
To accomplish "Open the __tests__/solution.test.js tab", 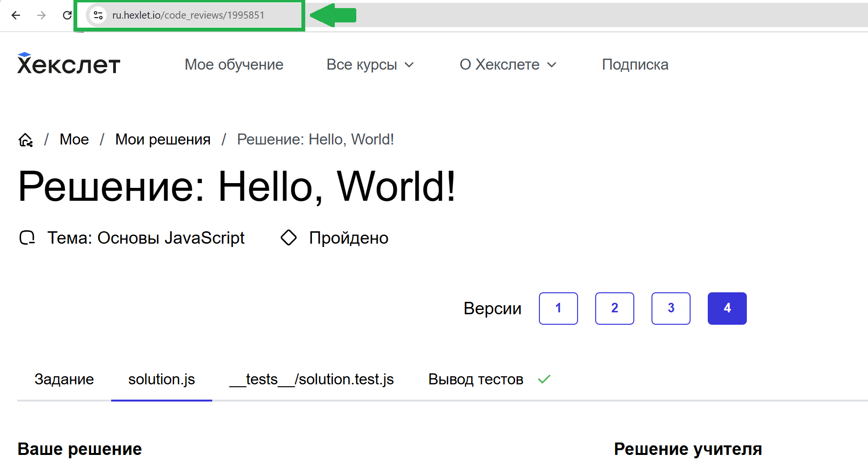I will 311,380.
